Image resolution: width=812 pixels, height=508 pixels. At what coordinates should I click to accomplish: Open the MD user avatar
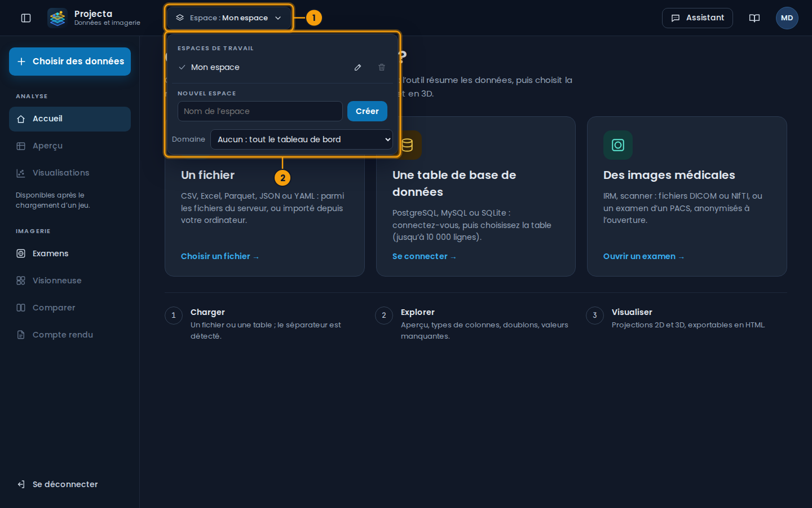click(x=787, y=18)
